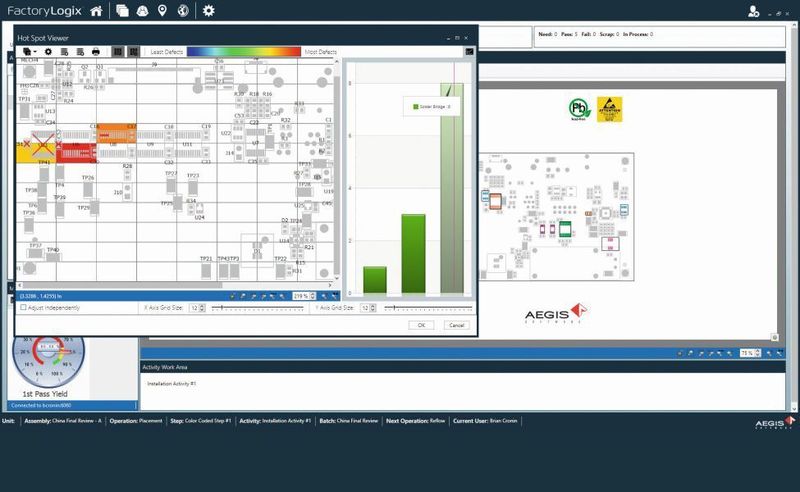Click the Operation: Placement status entry
This screenshot has height=492, width=800.
[x=136, y=421]
